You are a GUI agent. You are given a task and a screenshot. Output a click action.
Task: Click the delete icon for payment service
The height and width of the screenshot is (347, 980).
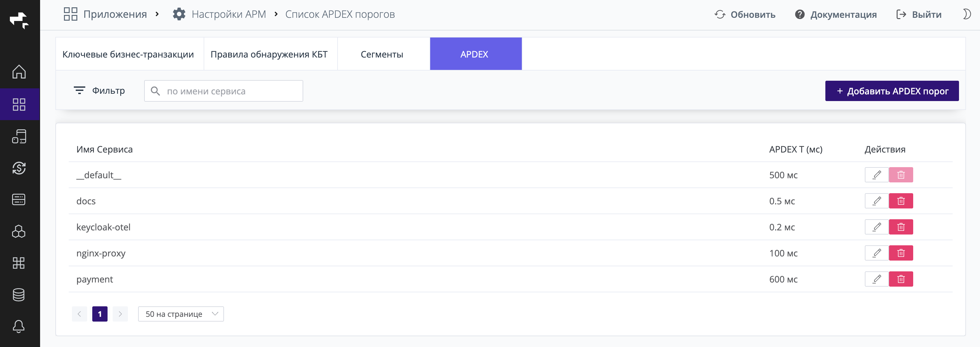pyautogui.click(x=901, y=279)
